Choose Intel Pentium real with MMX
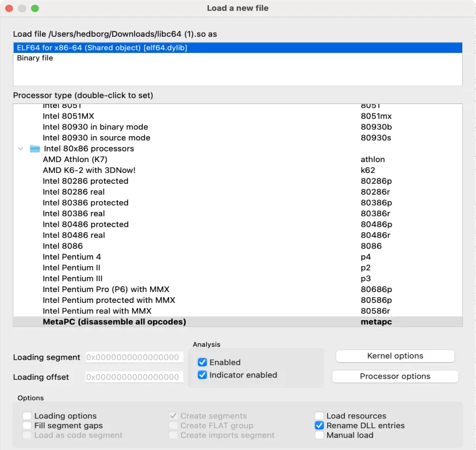Viewport: 476px width, 450px height. (x=237, y=311)
